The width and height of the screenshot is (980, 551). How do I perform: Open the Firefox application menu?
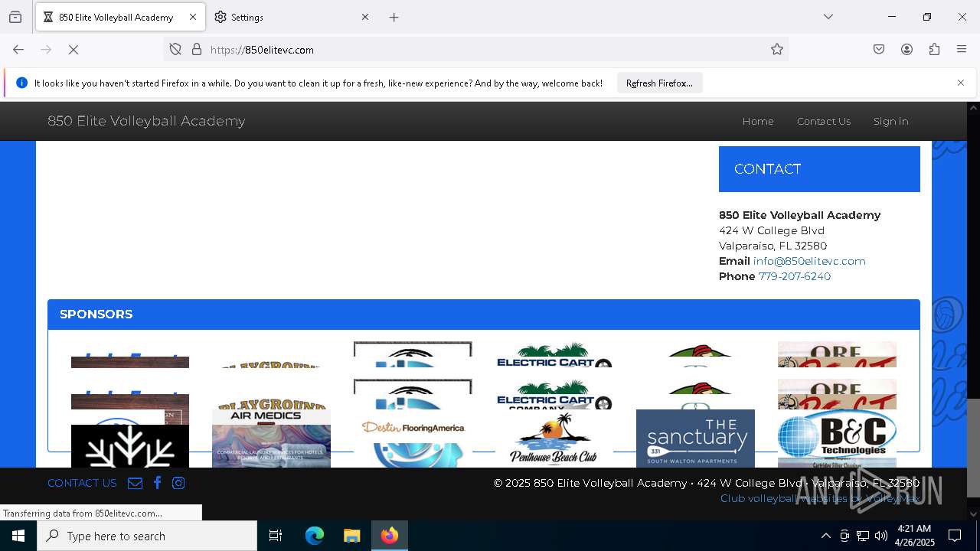[962, 50]
